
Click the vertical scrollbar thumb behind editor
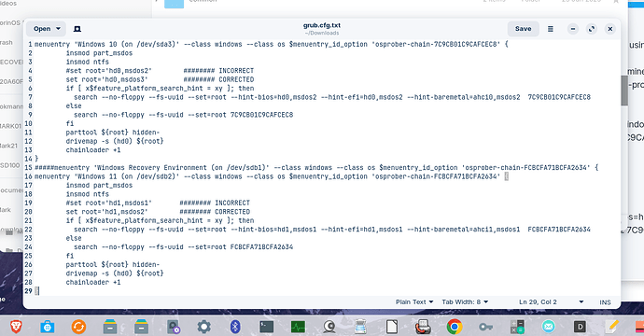(x=624, y=91)
